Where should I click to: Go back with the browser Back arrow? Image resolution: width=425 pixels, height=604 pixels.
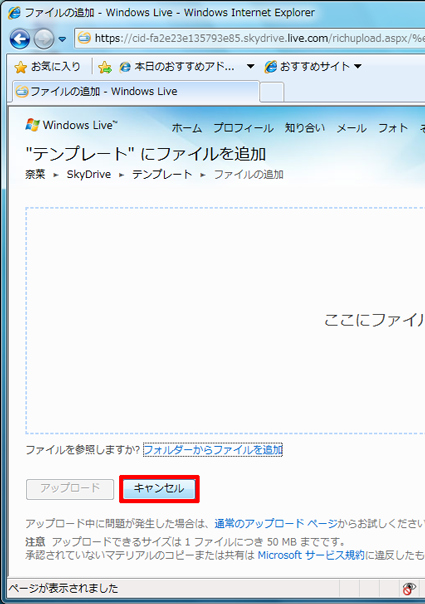tap(20, 39)
